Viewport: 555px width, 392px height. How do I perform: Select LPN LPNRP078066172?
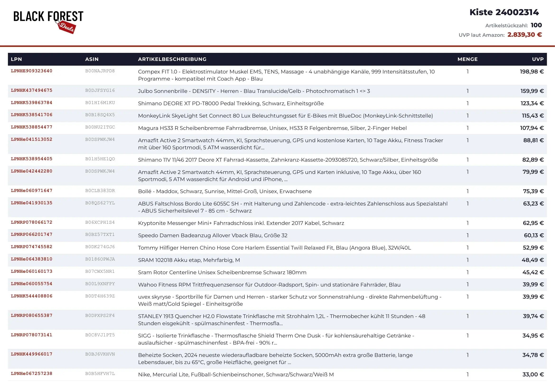click(32, 223)
